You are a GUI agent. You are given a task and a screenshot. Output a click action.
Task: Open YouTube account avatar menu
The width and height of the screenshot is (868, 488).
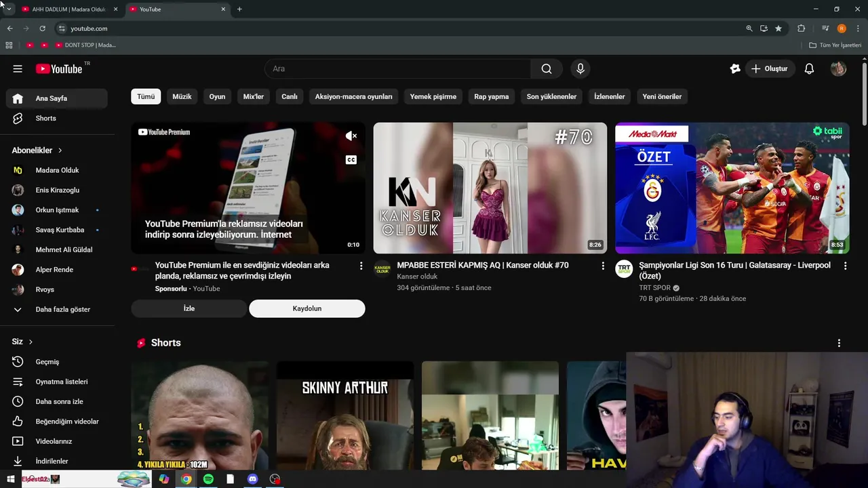(x=838, y=68)
